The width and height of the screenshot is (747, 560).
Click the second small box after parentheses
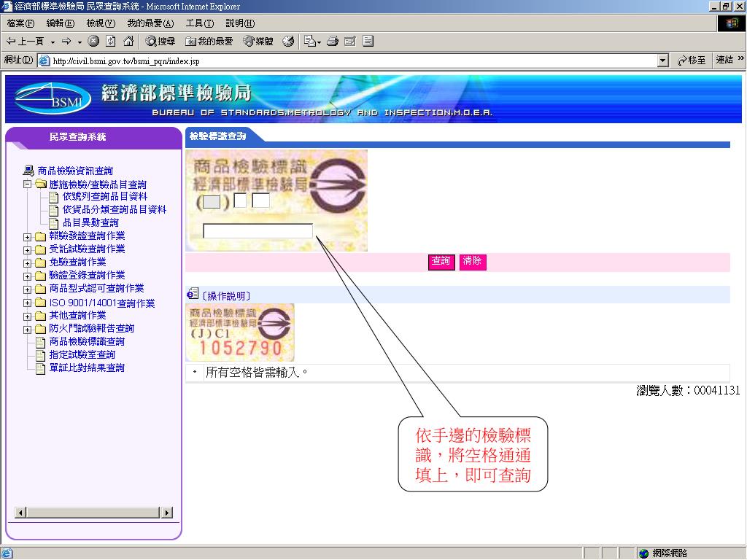pyautogui.click(x=260, y=200)
